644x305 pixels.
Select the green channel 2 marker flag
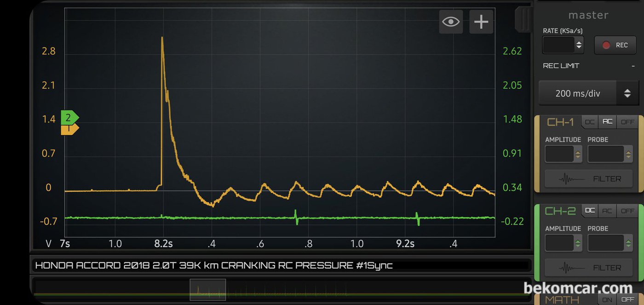[x=69, y=118]
